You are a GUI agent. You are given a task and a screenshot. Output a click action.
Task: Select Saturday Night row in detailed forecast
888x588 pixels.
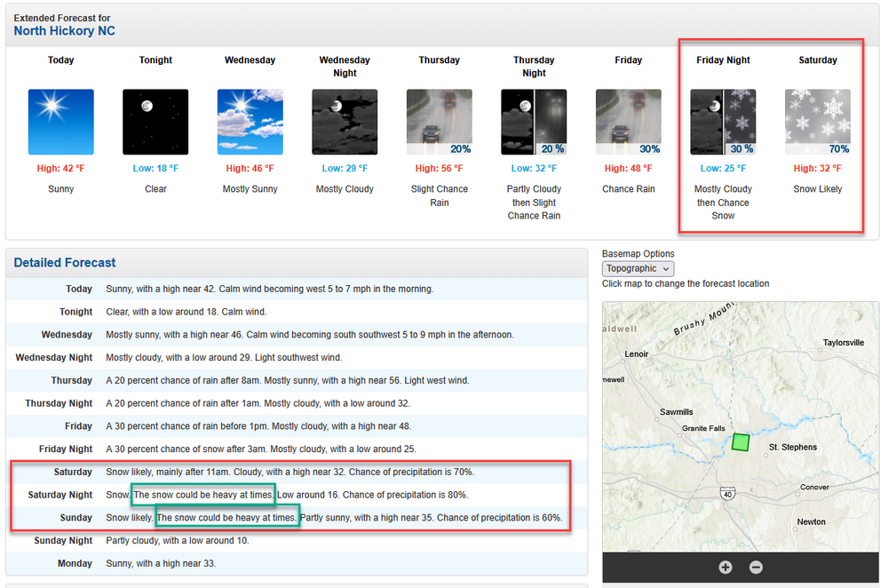tap(60, 495)
